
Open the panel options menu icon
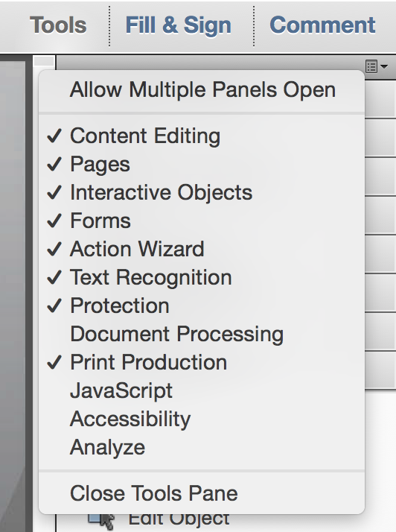click(x=372, y=66)
